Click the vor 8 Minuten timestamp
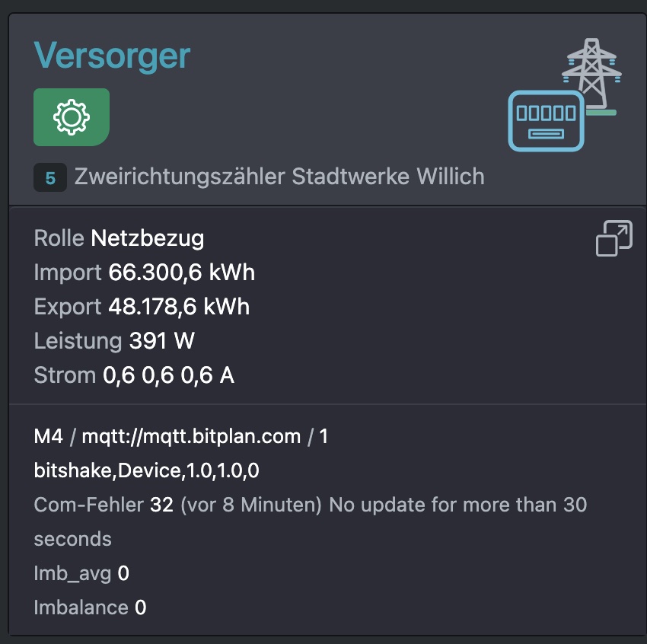Image resolution: width=647 pixels, height=644 pixels. [251, 505]
